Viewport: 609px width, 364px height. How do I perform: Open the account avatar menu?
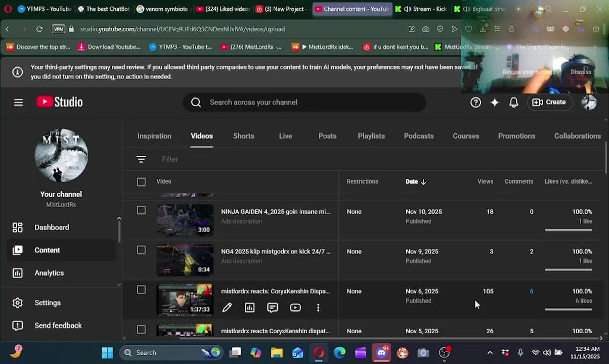point(589,102)
